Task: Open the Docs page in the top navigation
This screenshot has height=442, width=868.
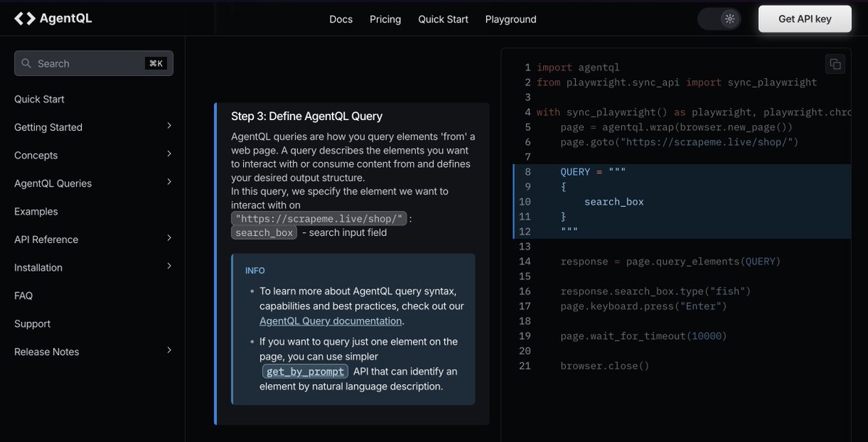Action: tap(341, 20)
